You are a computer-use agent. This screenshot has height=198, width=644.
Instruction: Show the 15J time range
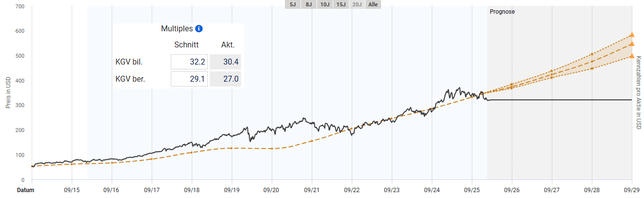coord(341,4)
